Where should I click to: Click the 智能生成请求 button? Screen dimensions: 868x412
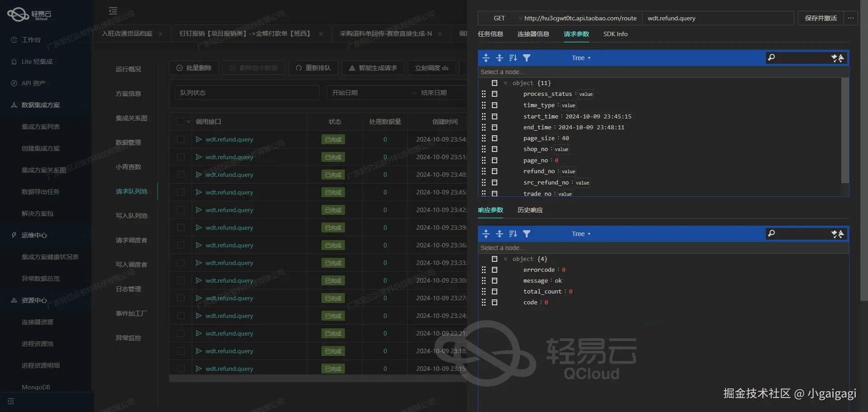(x=373, y=68)
